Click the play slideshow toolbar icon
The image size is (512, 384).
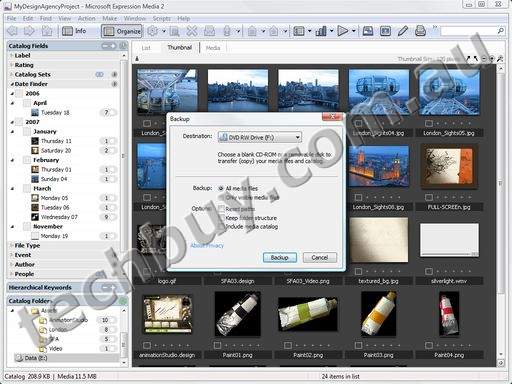click(342, 31)
